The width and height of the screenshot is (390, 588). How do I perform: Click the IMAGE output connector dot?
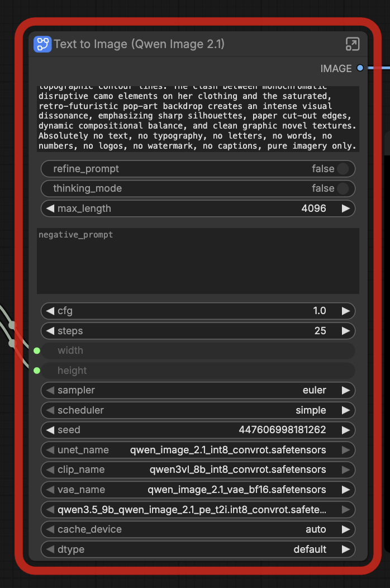360,68
